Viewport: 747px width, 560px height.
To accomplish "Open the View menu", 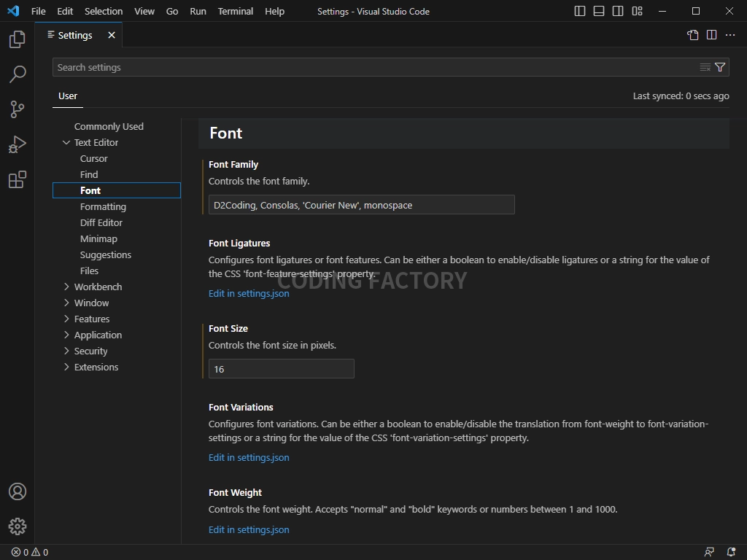I will click(x=144, y=11).
